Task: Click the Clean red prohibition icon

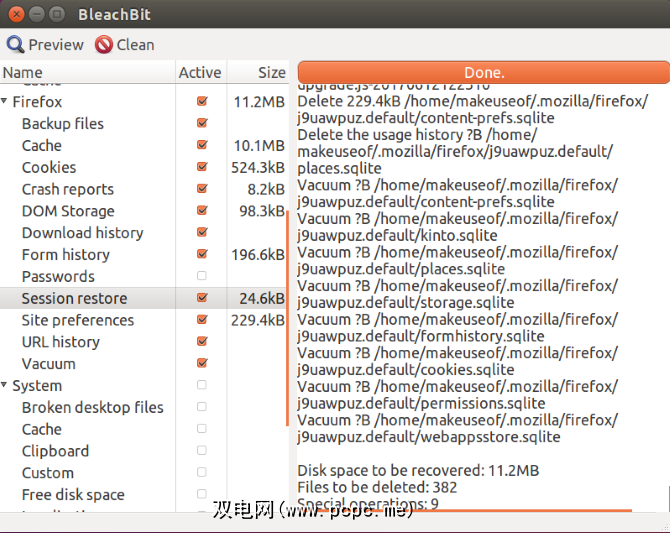Action: click(x=104, y=44)
